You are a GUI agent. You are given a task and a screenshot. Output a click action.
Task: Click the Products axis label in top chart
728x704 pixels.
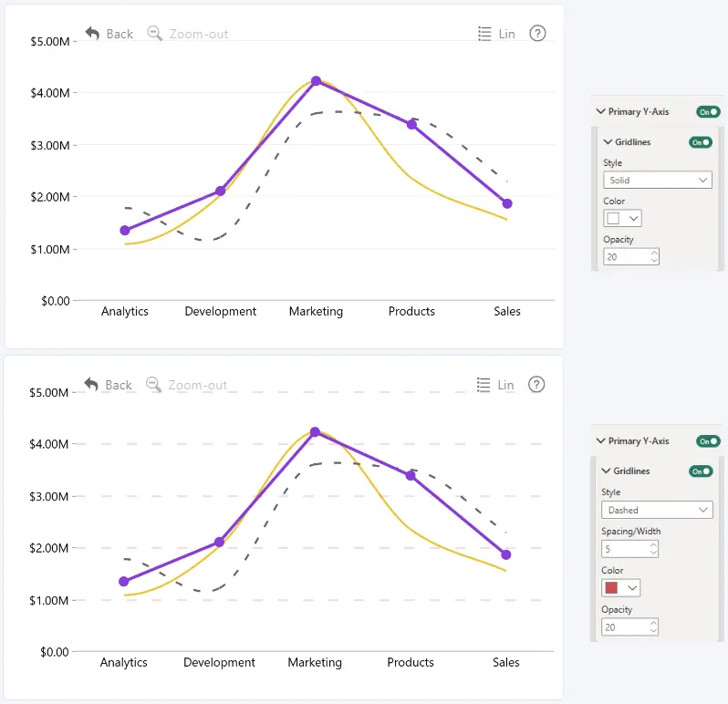click(x=411, y=311)
